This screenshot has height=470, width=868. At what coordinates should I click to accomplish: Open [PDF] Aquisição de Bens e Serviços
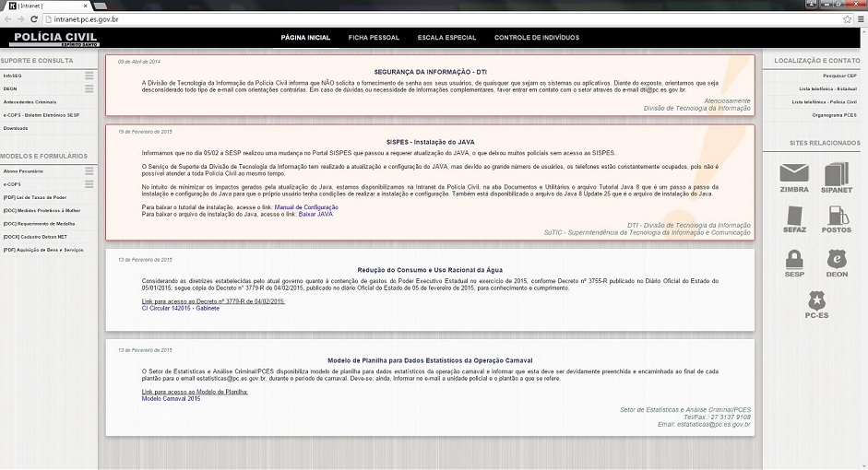[43, 250]
